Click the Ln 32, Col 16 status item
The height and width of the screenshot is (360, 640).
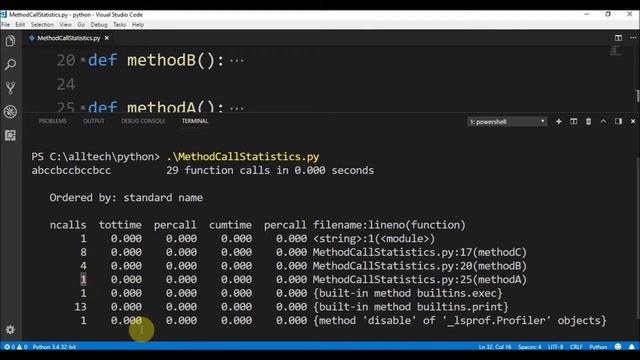pyautogui.click(x=495, y=347)
